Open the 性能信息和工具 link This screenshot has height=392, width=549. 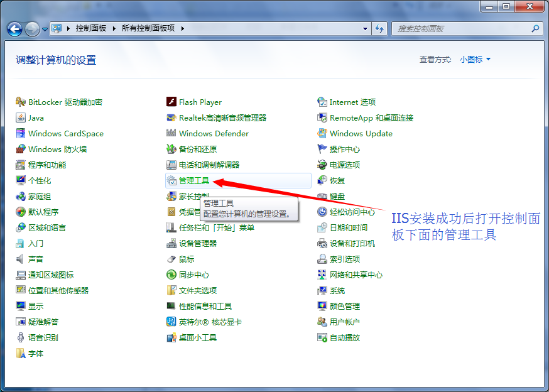coord(205,307)
